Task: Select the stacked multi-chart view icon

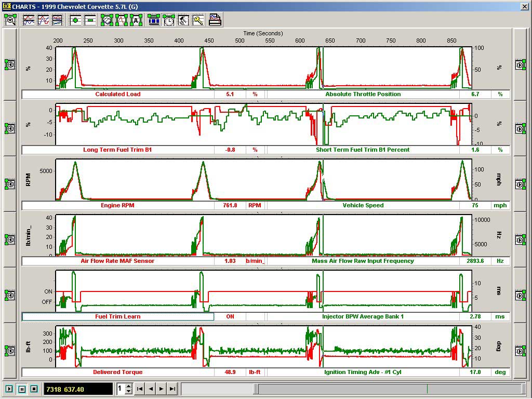Action: [58, 20]
